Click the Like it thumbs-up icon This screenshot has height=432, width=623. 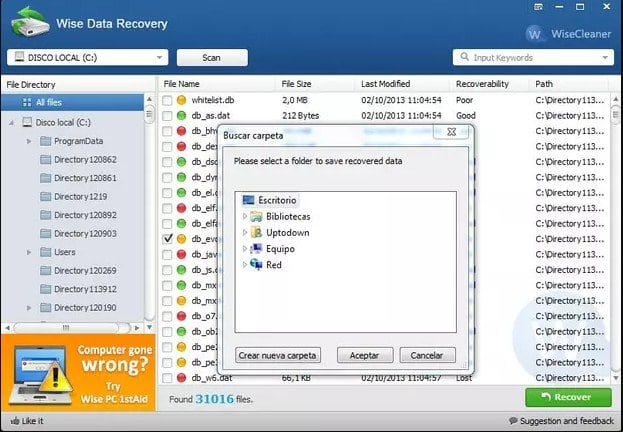point(15,420)
